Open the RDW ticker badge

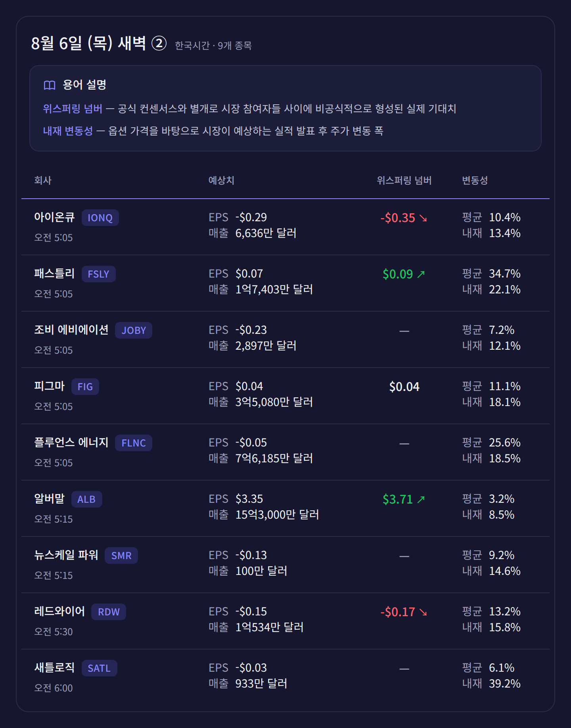click(x=109, y=612)
